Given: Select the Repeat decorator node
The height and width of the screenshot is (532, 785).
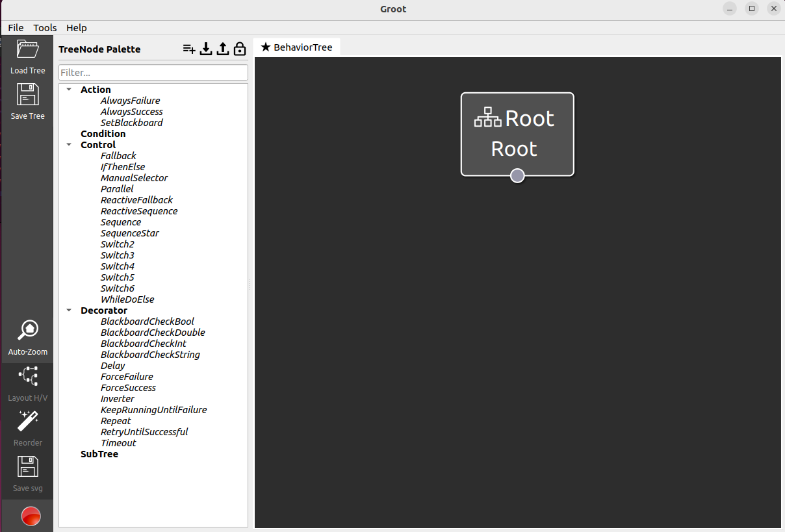Looking at the screenshot, I should 116,421.
